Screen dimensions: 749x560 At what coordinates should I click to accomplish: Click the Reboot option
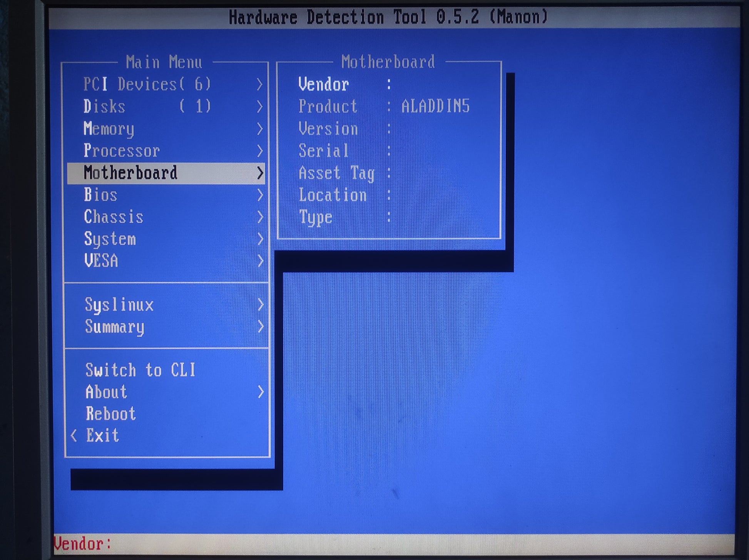tap(111, 414)
